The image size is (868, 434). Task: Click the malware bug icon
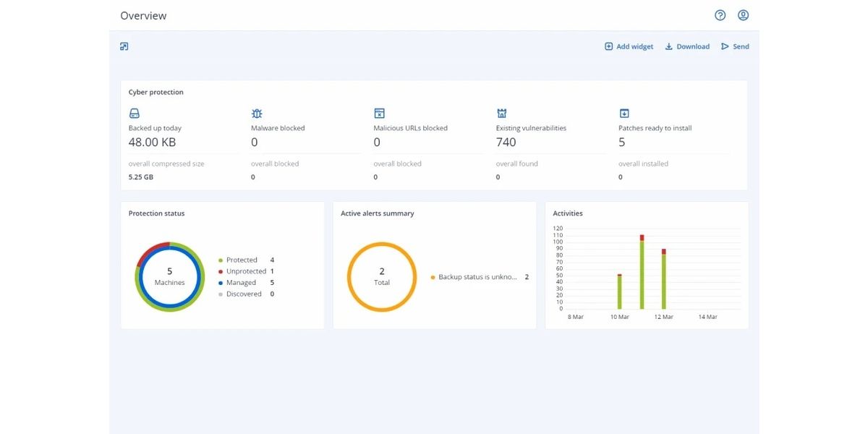256,114
